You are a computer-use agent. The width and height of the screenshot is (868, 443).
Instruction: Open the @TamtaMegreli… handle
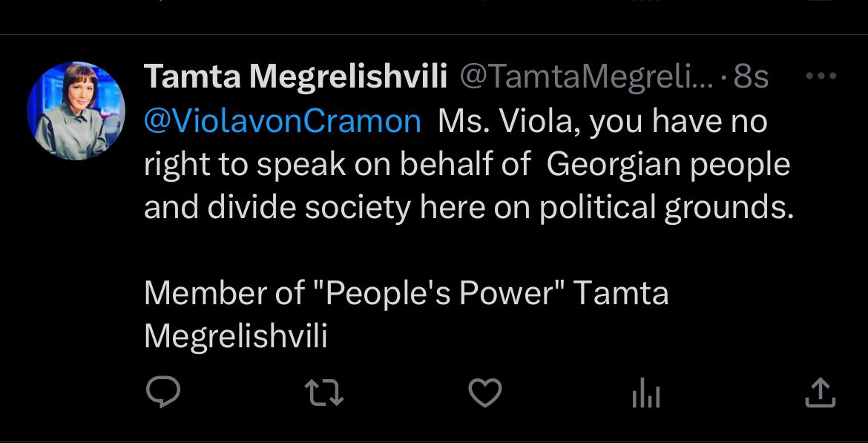[586, 76]
